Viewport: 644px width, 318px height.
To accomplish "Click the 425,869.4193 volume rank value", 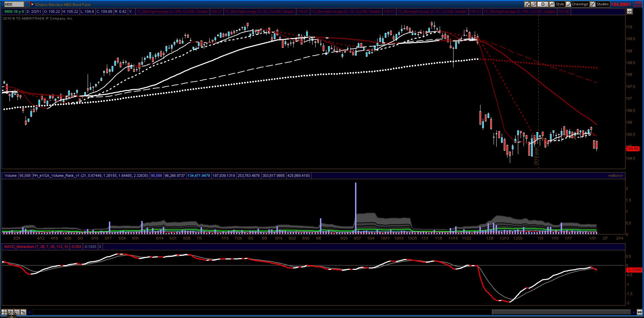I will (x=298, y=176).
